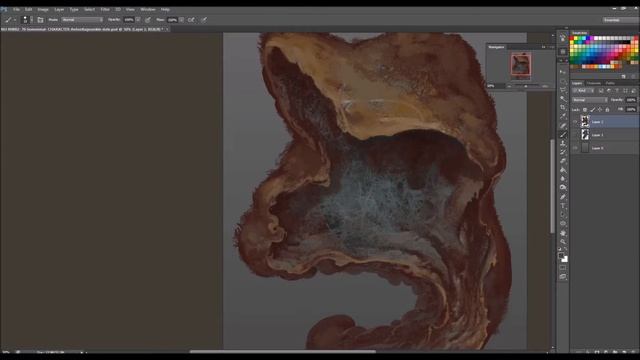Hide Layer 0 using its eye icon
The height and width of the screenshot is (360, 640).
[575, 148]
